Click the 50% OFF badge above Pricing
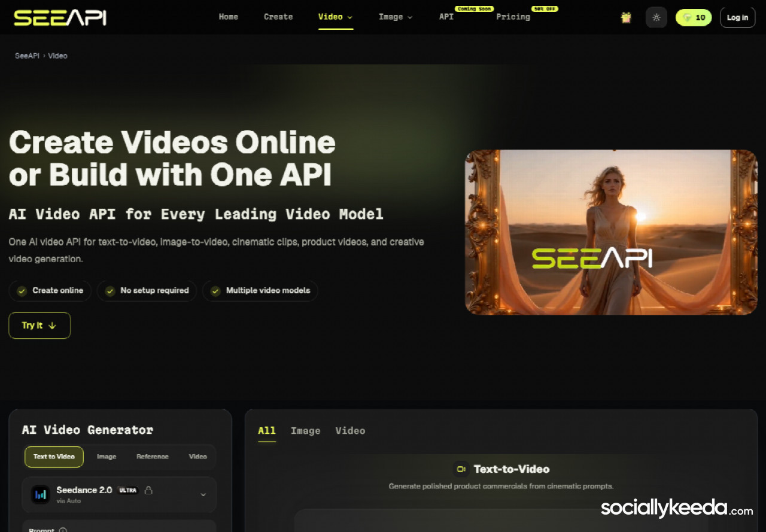This screenshot has height=532, width=766. [545, 9]
